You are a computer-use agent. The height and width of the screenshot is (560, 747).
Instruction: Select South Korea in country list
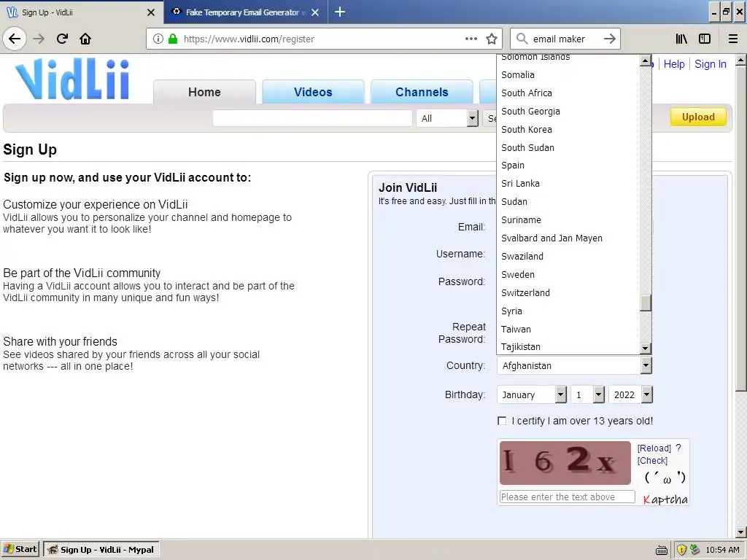(568, 130)
